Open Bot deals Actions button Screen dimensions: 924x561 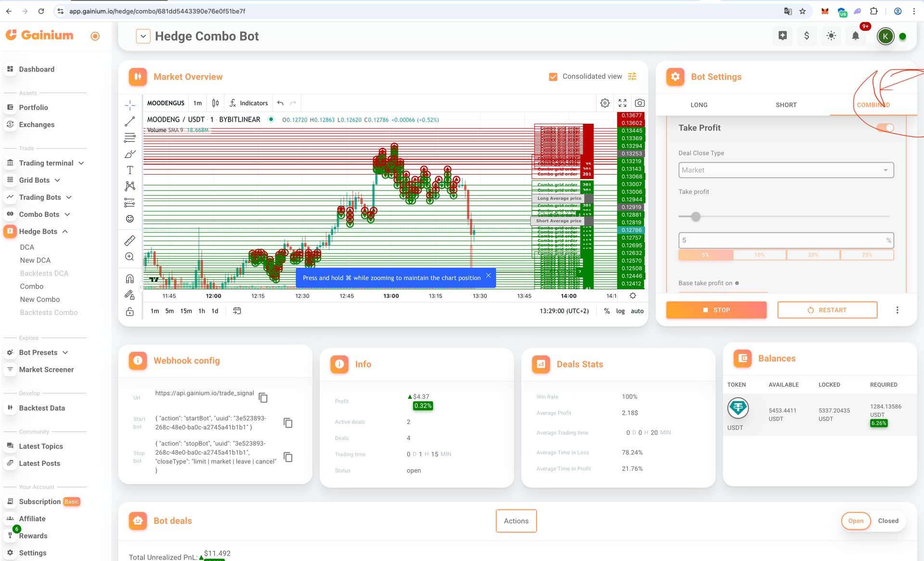[x=516, y=521]
